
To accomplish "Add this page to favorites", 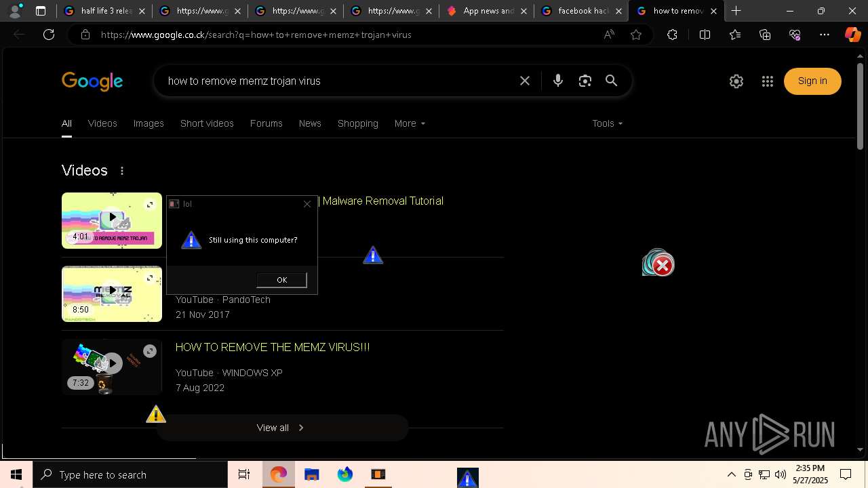I will [x=636, y=35].
